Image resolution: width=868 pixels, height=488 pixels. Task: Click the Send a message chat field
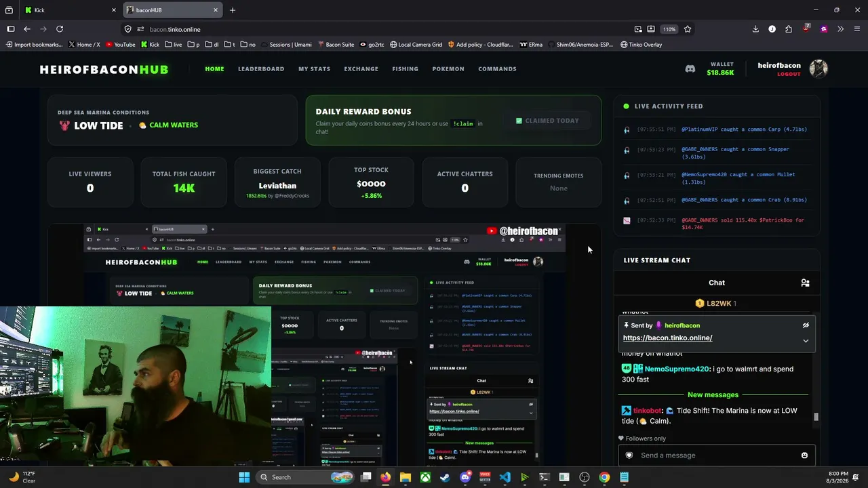click(717, 455)
